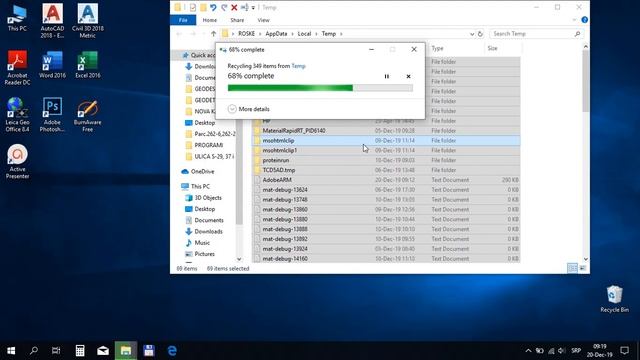Click the undo icon in Explorer title bar
The width and height of the screenshot is (640, 360).
click(x=213, y=7)
